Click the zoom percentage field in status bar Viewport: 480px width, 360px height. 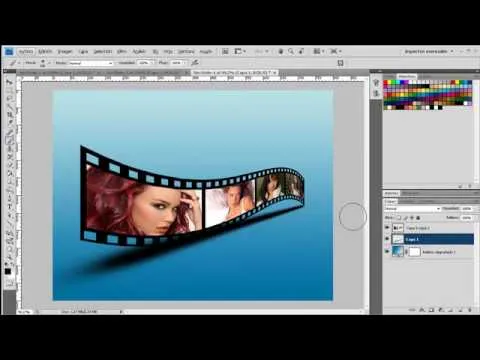[x=25, y=312]
